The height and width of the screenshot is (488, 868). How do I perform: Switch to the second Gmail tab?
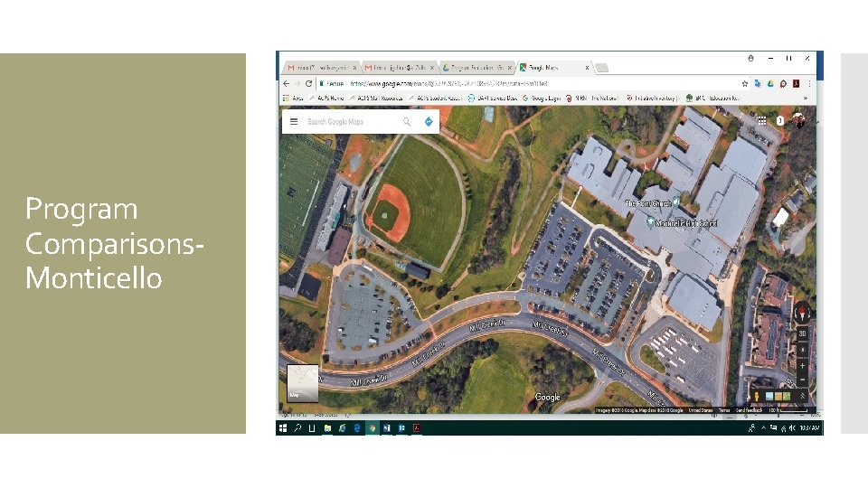pos(399,68)
